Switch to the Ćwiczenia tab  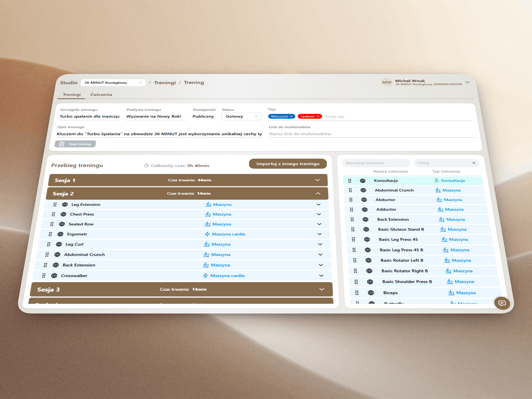coord(101,94)
